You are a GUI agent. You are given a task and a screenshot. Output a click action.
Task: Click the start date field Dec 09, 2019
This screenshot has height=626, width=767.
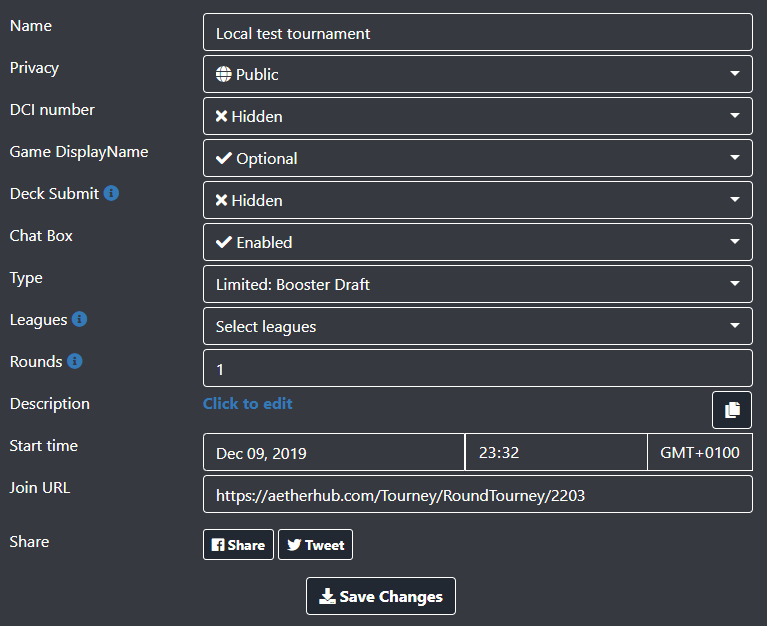pos(334,452)
